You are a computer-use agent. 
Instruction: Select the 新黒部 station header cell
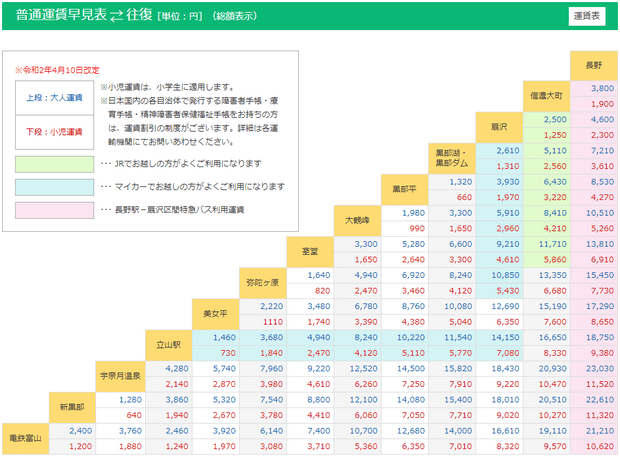[x=72, y=407]
